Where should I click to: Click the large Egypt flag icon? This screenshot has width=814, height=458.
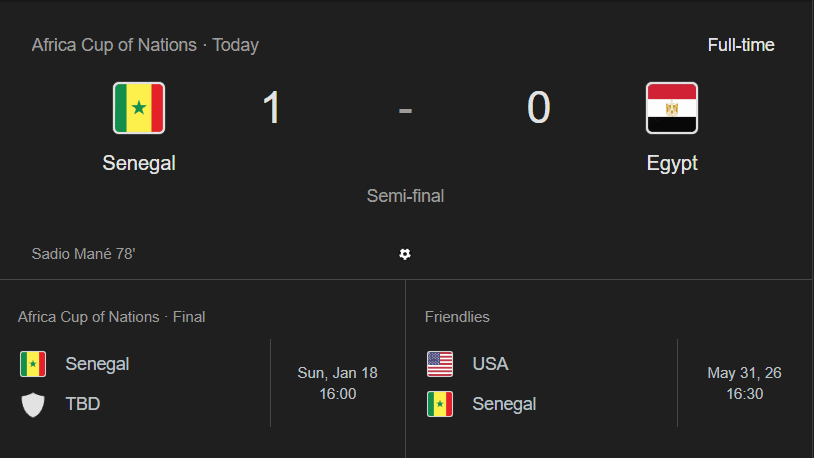(x=672, y=108)
